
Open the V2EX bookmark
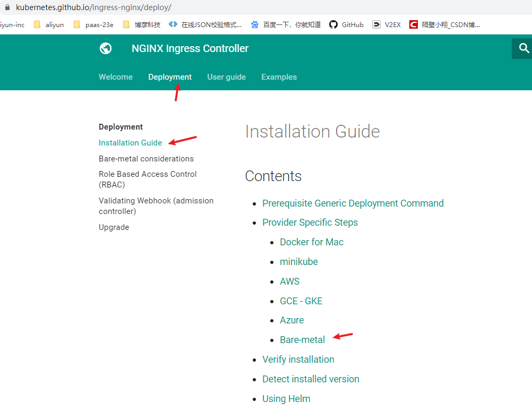pos(387,24)
